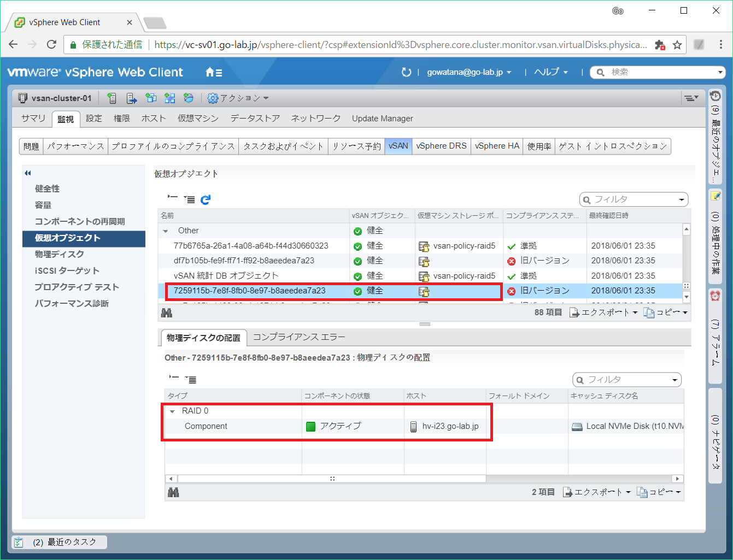This screenshot has height=560, width=733.
Task: Open the アクション dropdown menu
Action: 238,98
